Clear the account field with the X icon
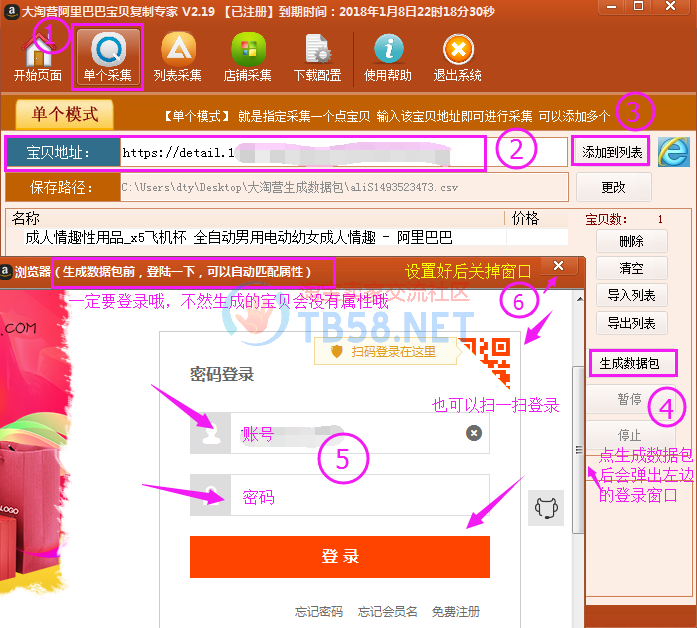The height and width of the screenshot is (628, 697). (474, 433)
